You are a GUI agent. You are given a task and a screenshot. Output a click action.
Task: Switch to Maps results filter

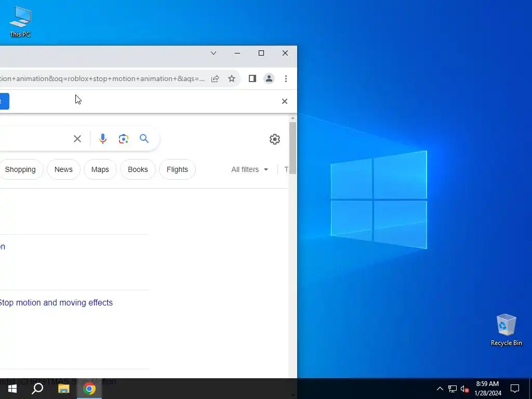(x=100, y=169)
